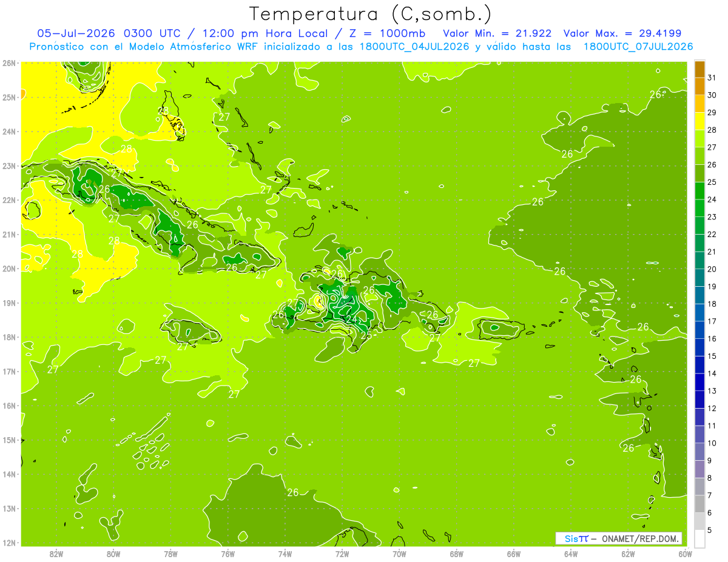The height and width of the screenshot is (562, 728).
Task: Click the legend value 18
Action: coord(712,304)
